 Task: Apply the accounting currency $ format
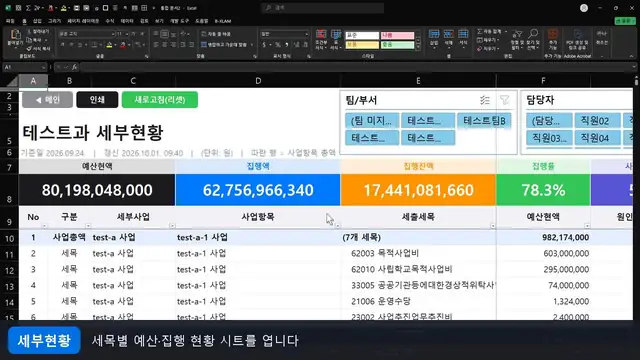(264, 44)
